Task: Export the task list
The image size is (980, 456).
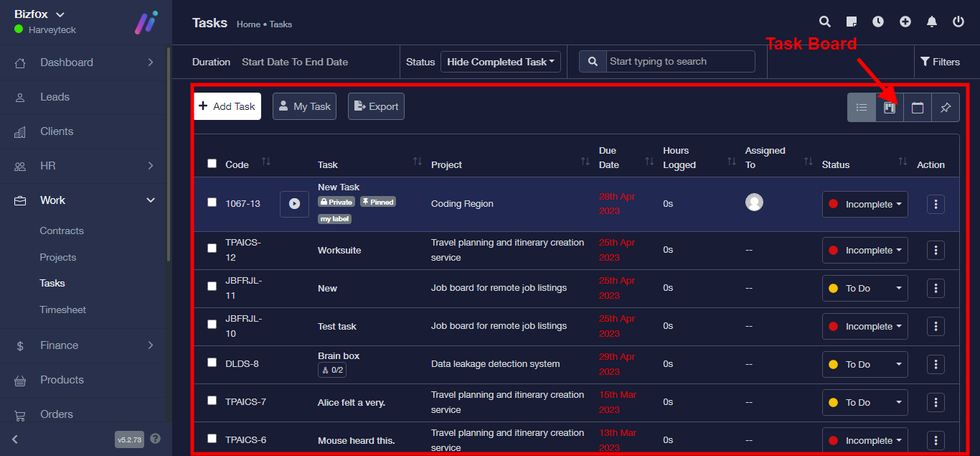Action: pyautogui.click(x=376, y=106)
